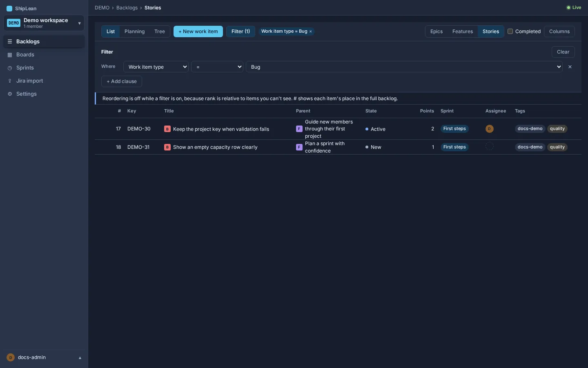Click the Backlogs list icon in sidebar
The image size is (588, 368).
point(10,42)
